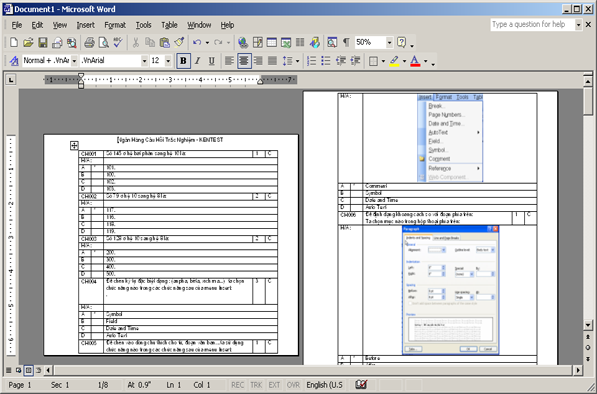597x394 pixels.
Task: Click the table move handle
Action: point(74,145)
